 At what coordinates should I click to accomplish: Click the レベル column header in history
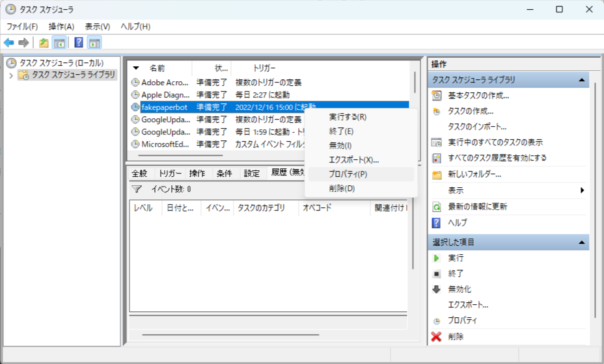(x=143, y=208)
